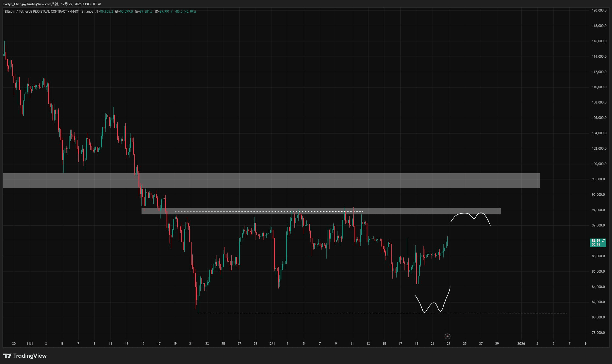Screen dimensions: 612x364
Task: Click the current price label 89,991.7
Action: 598,241
